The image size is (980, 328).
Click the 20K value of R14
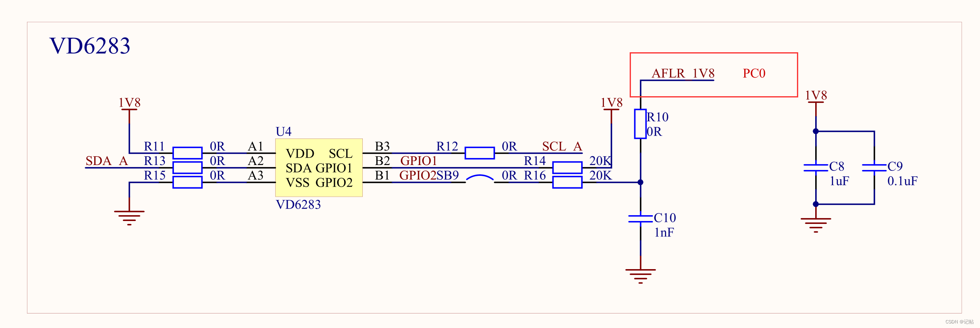[600, 161]
